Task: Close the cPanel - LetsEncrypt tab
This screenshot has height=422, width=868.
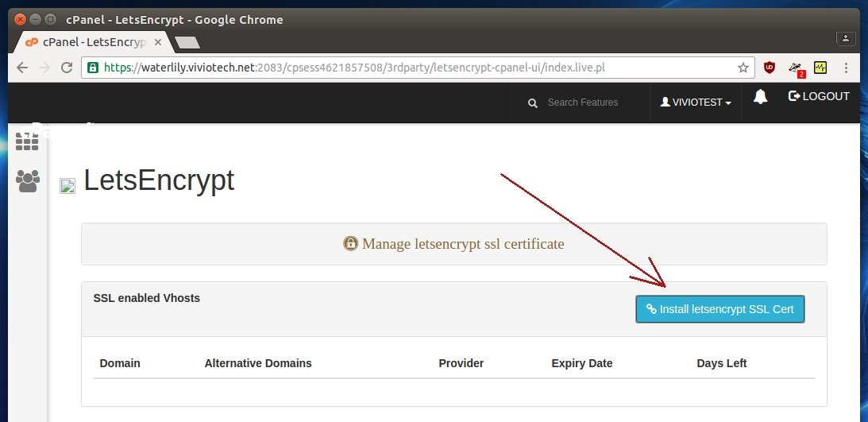Action: (x=158, y=42)
